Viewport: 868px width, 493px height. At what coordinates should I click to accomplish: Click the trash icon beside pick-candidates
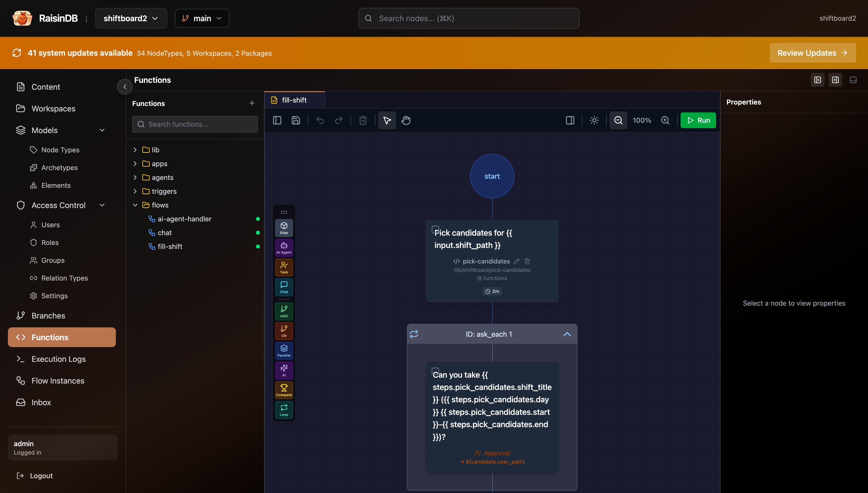(x=527, y=261)
